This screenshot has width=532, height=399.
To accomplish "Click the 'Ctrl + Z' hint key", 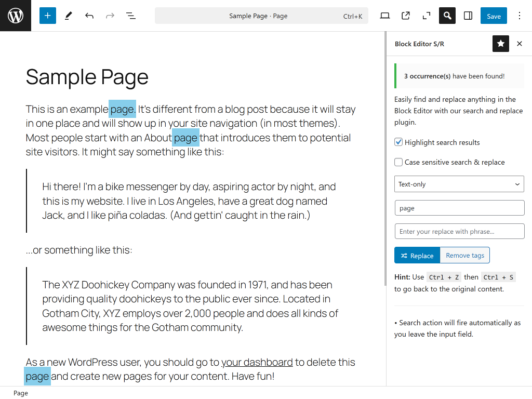I will 444,277.
